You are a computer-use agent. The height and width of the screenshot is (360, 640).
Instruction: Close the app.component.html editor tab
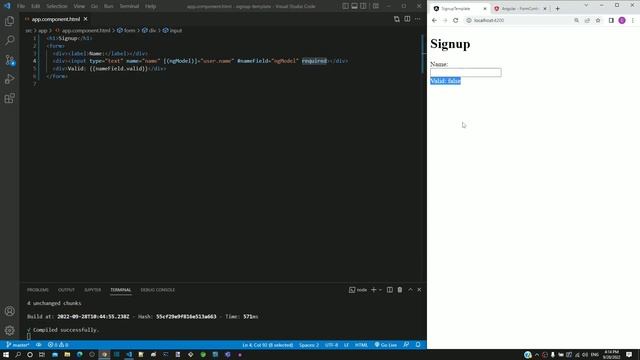85,19
